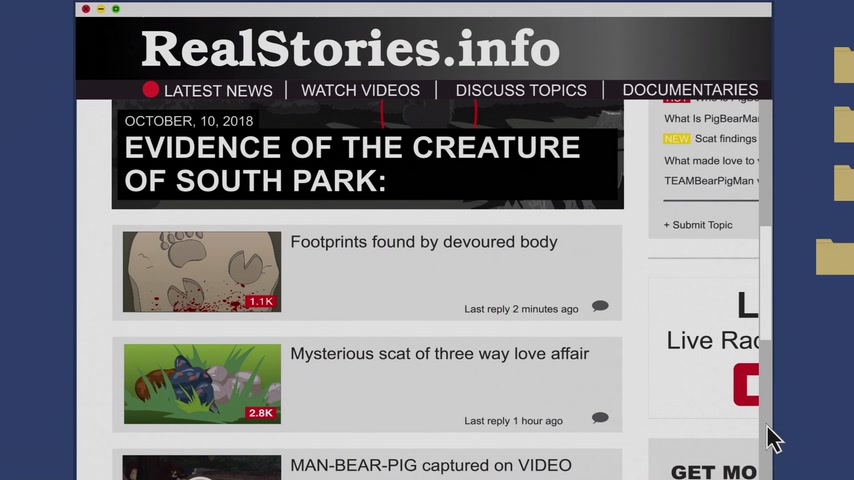Viewport: 854px width, 480px height.
Task: Open the bottom desktop folder icon
Action: tap(834, 257)
